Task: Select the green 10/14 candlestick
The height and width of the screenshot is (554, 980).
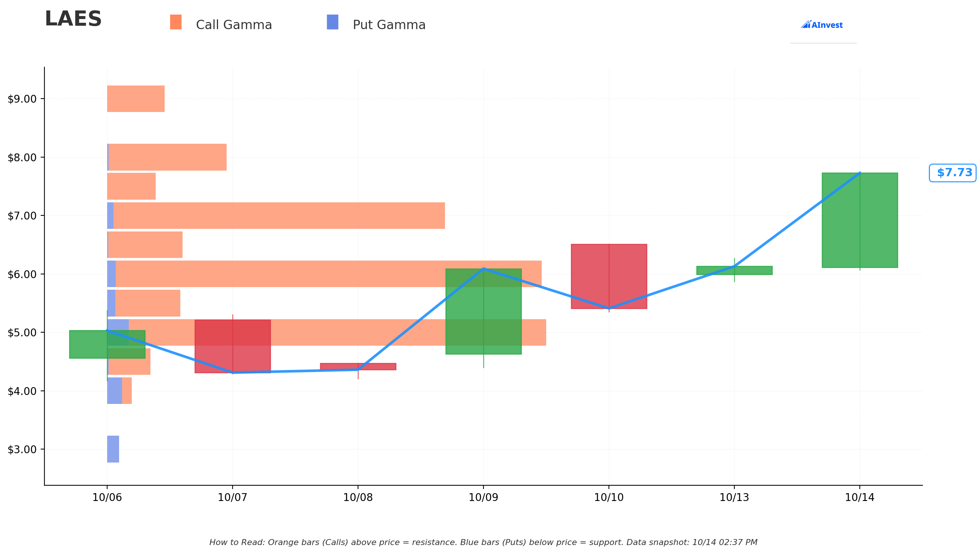Action: click(860, 220)
